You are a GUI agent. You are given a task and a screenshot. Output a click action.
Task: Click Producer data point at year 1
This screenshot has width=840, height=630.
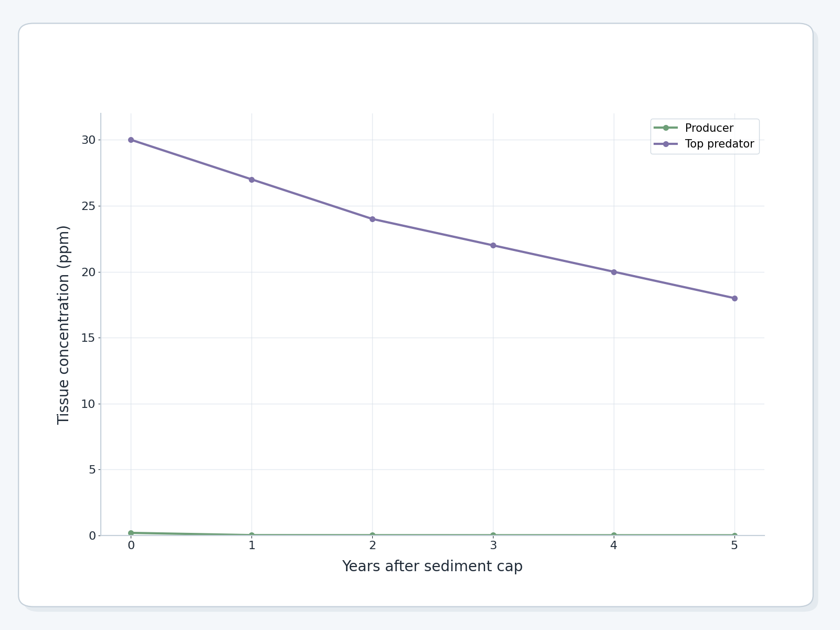251,535
